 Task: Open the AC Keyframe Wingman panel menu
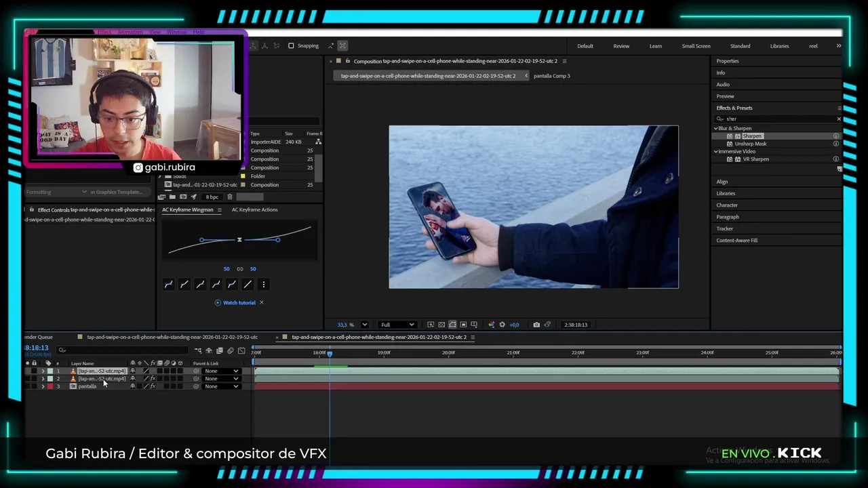pyautogui.click(x=219, y=209)
